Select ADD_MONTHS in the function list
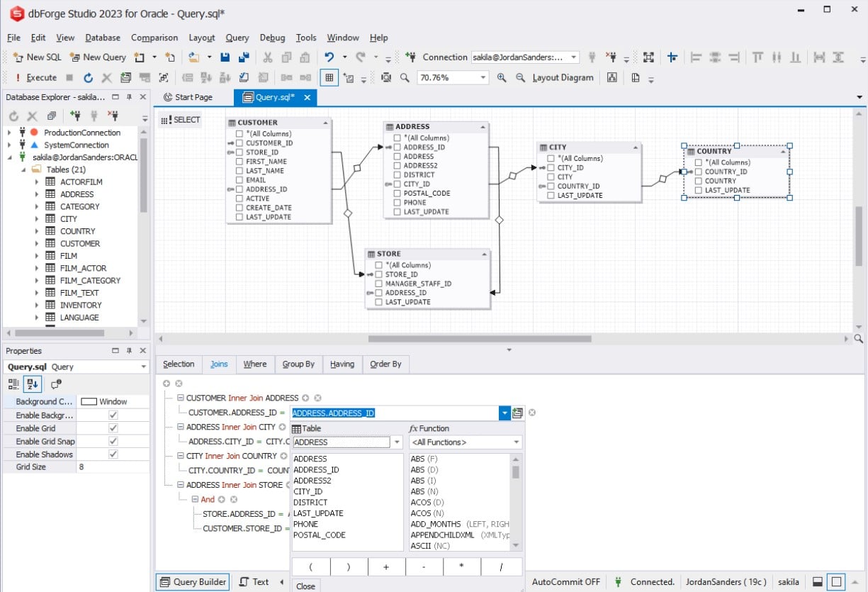The image size is (868, 592). coord(436,525)
